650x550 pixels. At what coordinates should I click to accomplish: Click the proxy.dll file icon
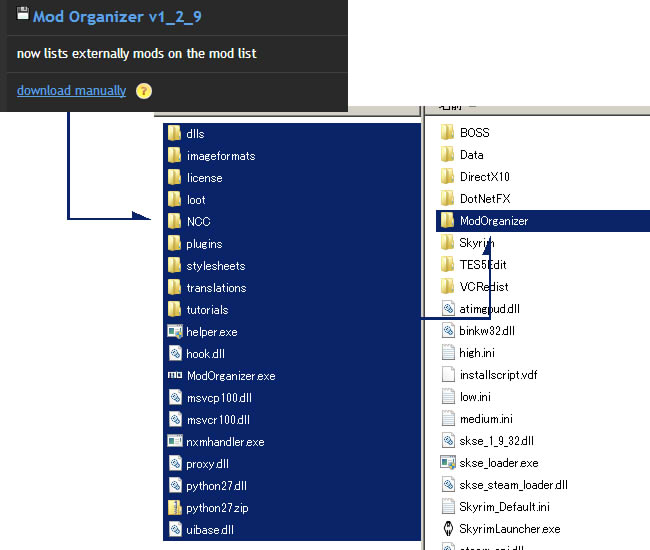175,463
